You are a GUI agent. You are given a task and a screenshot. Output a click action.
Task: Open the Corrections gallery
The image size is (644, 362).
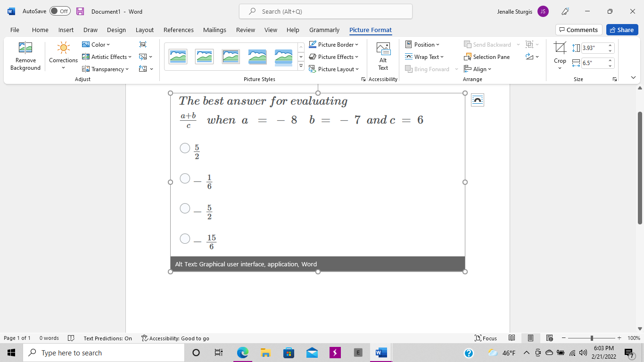click(x=63, y=56)
